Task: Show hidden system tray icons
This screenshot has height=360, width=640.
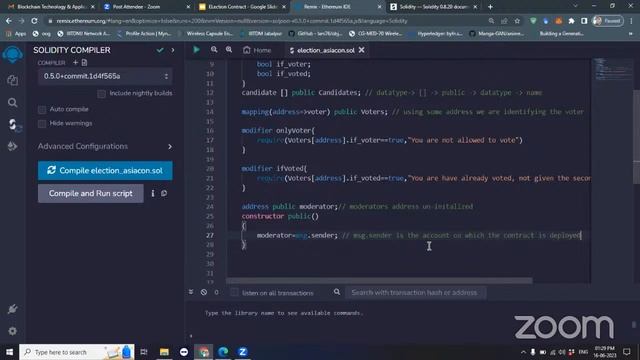Action: [x=523, y=351]
